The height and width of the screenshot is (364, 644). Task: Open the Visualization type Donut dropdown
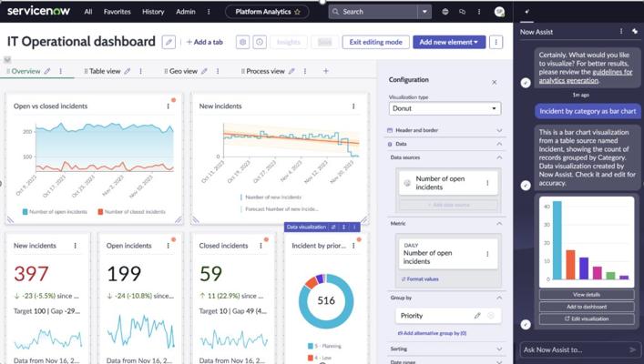pos(445,109)
